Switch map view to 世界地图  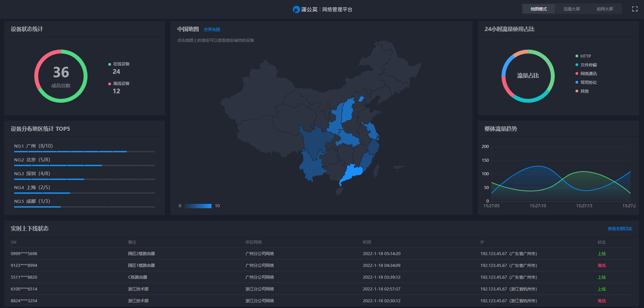click(x=212, y=29)
